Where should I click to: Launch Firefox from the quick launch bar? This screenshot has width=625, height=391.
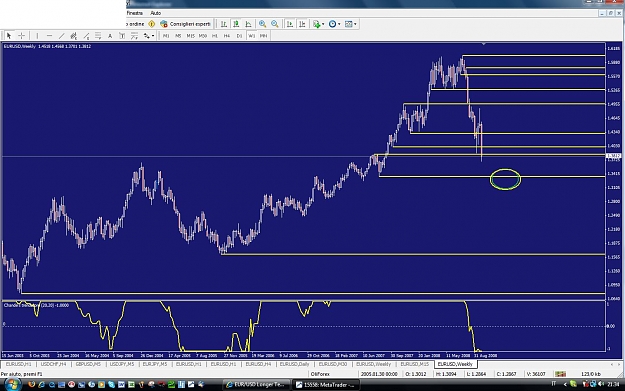(31, 384)
